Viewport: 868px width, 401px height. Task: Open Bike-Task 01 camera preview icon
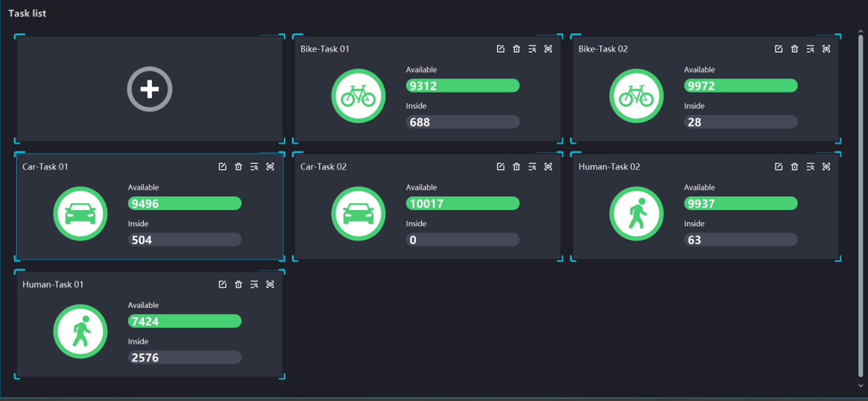[x=548, y=49]
